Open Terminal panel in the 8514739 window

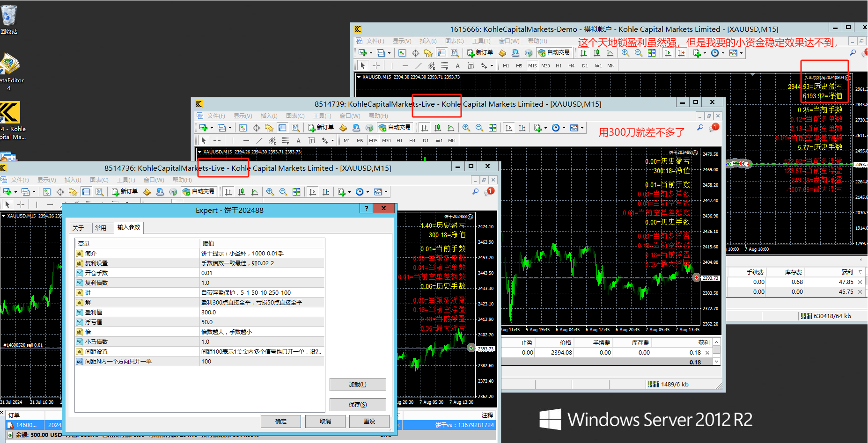tap(282, 128)
